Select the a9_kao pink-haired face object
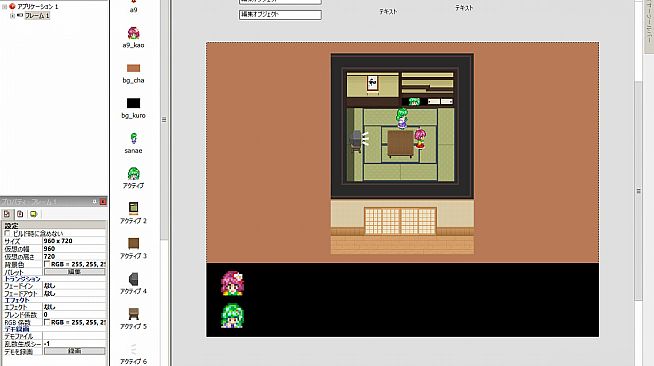 tap(133, 33)
